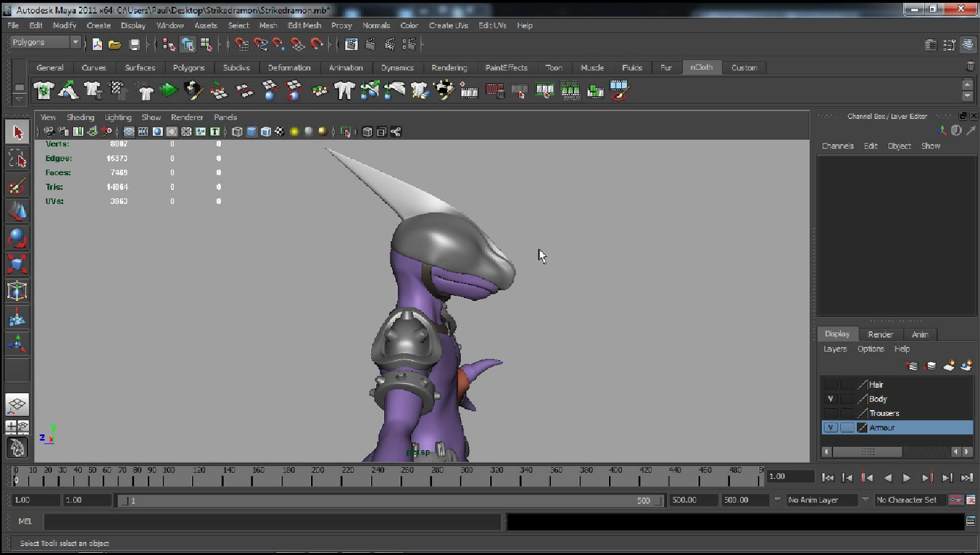Viewport: 980px width, 555px height.
Task: Open the Polygons menu set dropdown
Action: [75, 42]
